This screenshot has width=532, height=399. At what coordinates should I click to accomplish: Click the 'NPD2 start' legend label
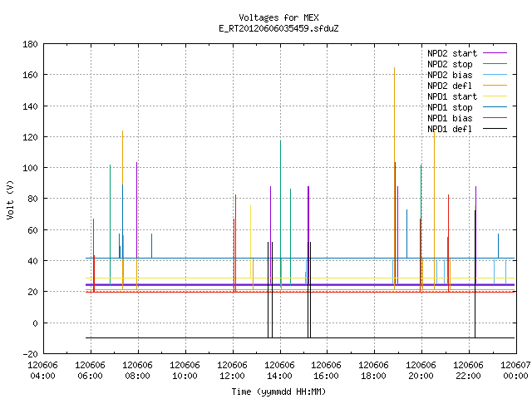(x=452, y=53)
